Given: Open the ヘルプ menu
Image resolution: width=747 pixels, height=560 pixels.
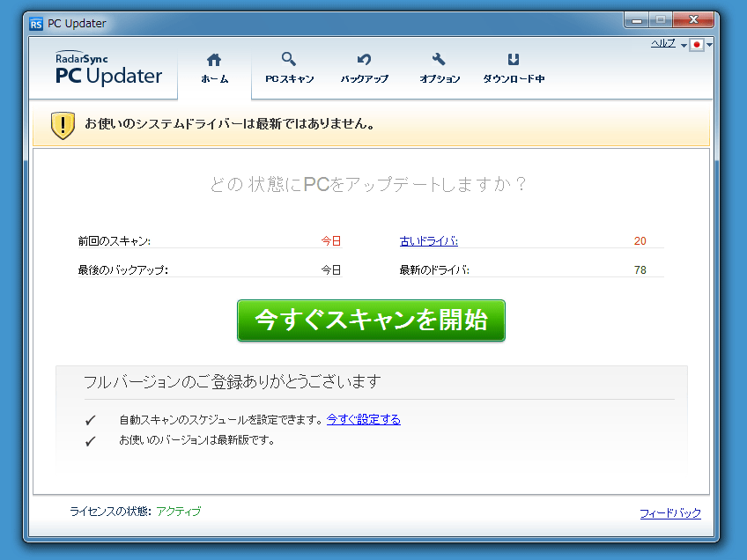Looking at the screenshot, I should coord(663,44).
